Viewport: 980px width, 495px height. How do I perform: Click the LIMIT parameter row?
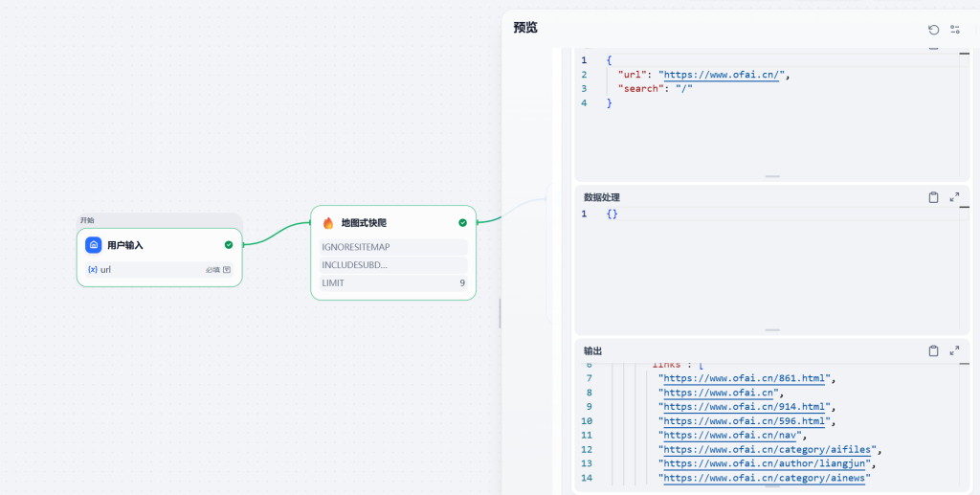click(x=393, y=283)
